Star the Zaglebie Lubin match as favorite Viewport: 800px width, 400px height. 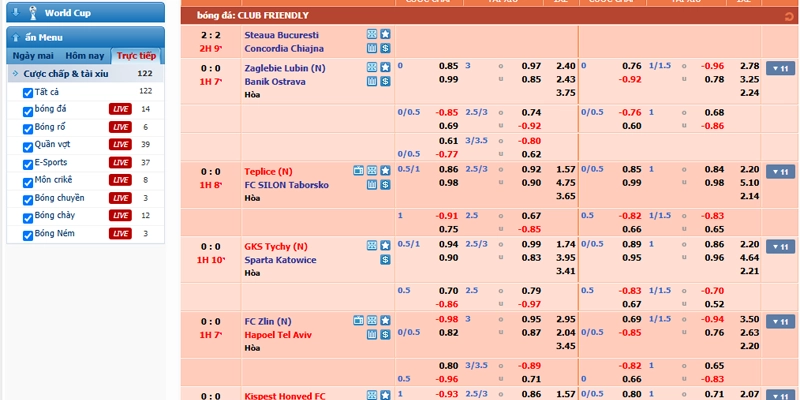click(385, 67)
